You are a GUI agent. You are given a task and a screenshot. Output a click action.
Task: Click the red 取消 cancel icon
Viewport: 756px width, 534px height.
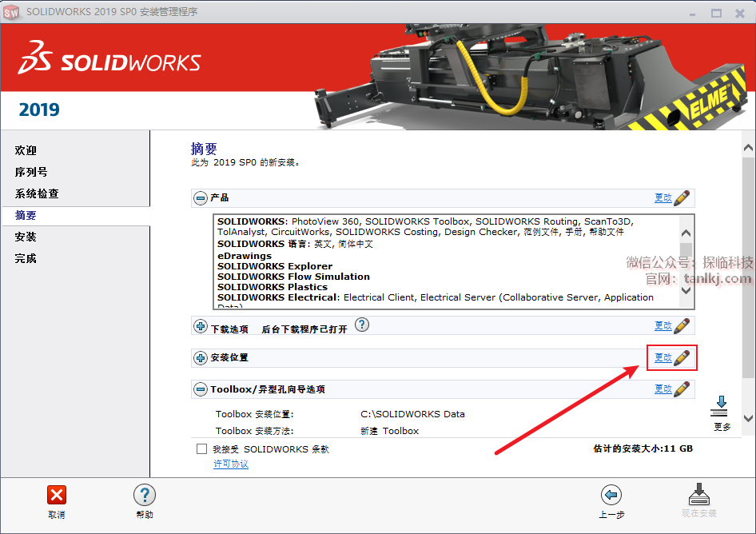(x=57, y=495)
